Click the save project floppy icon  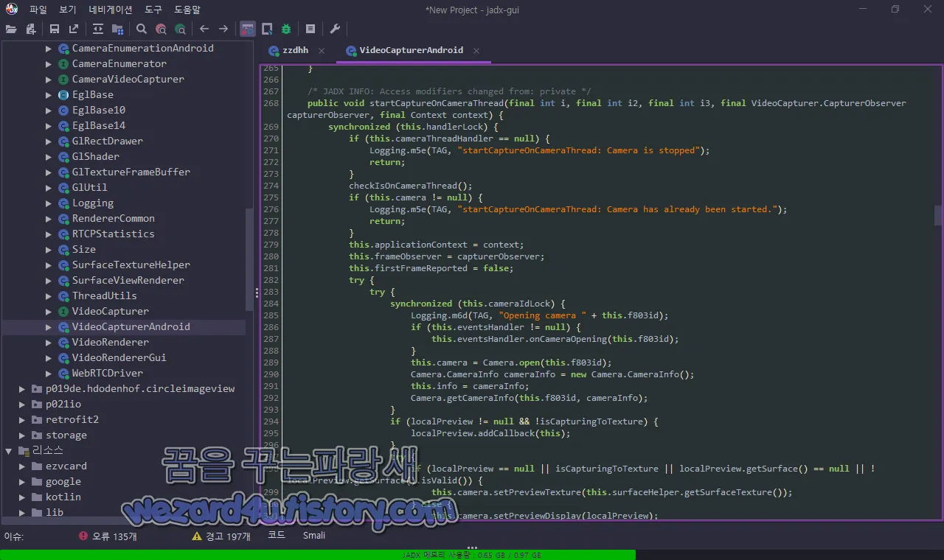pyautogui.click(x=55, y=29)
